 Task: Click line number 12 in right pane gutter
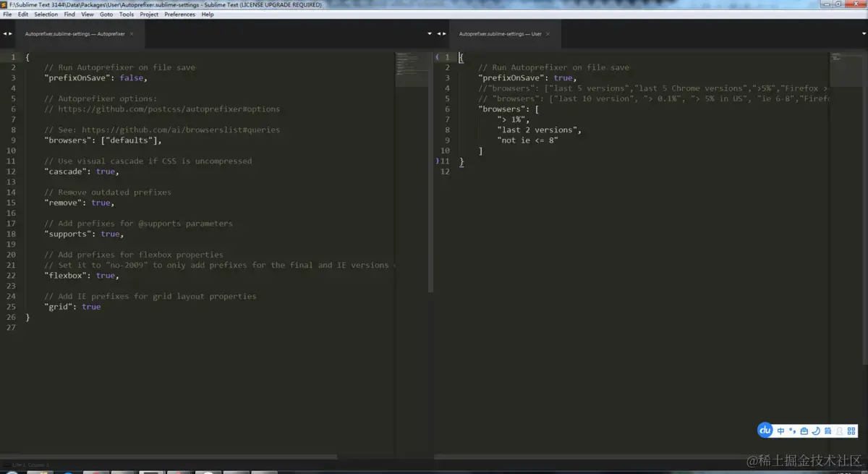tap(445, 172)
